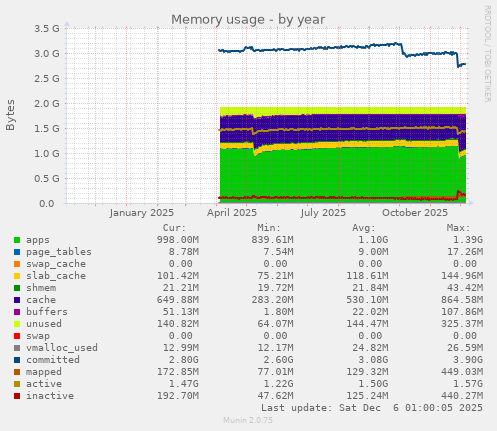Click the brown mapped legend swatch
The height and width of the screenshot is (431, 497).
pos(17,372)
